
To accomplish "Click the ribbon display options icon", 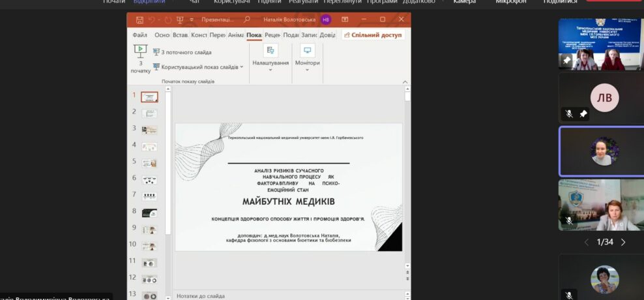I will pos(346,20).
